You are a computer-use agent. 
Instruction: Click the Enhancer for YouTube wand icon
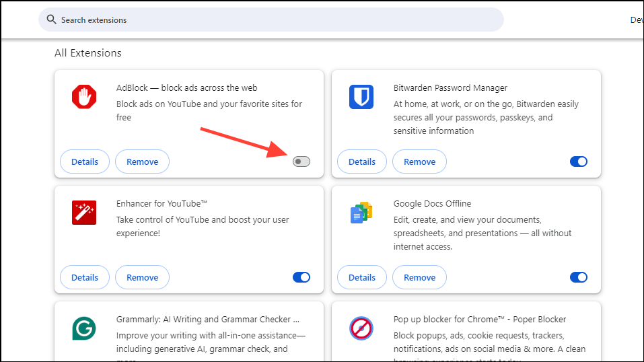(84, 213)
